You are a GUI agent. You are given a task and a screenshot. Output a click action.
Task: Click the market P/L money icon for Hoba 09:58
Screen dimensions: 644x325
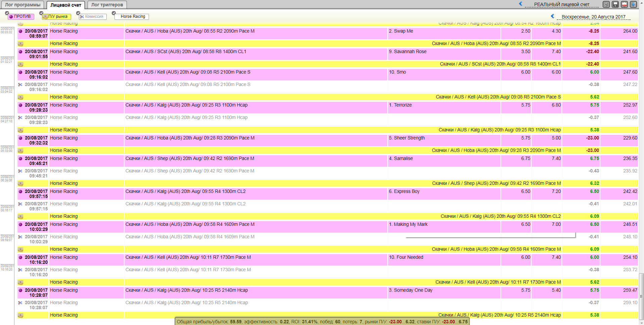click(x=20, y=250)
